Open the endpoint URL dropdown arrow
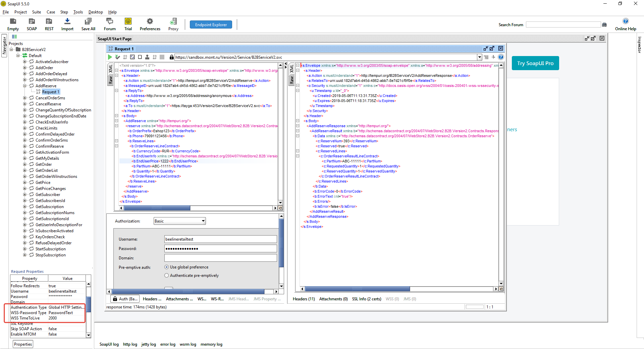 (x=480, y=57)
